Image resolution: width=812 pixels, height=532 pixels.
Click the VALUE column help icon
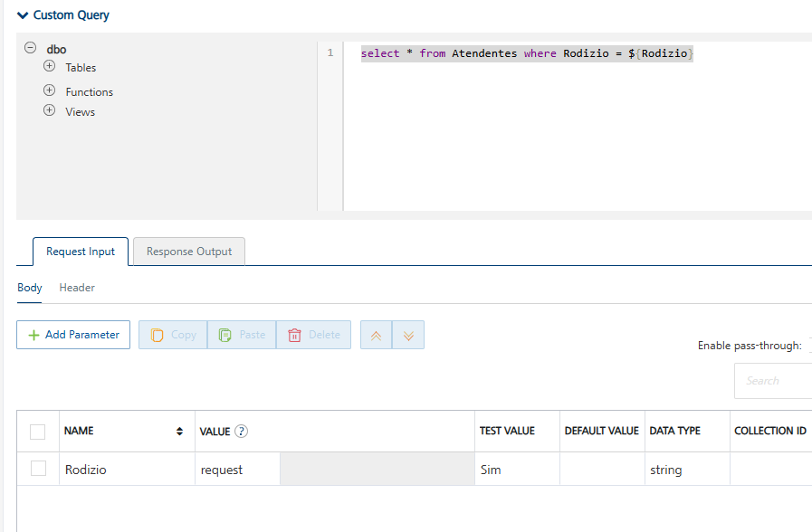242,432
